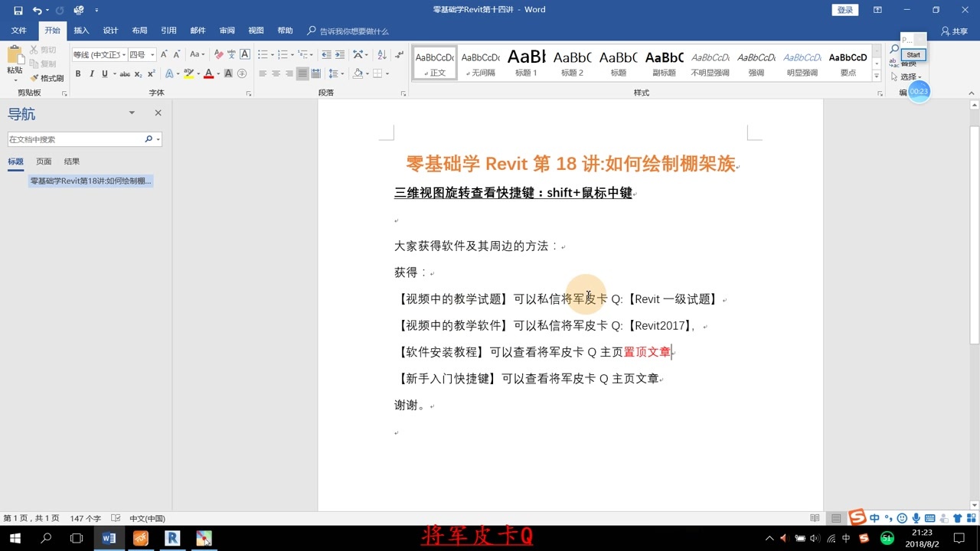Toggle Sogou Chinese/English input mode
980x551 pixels.
(874, 518)
